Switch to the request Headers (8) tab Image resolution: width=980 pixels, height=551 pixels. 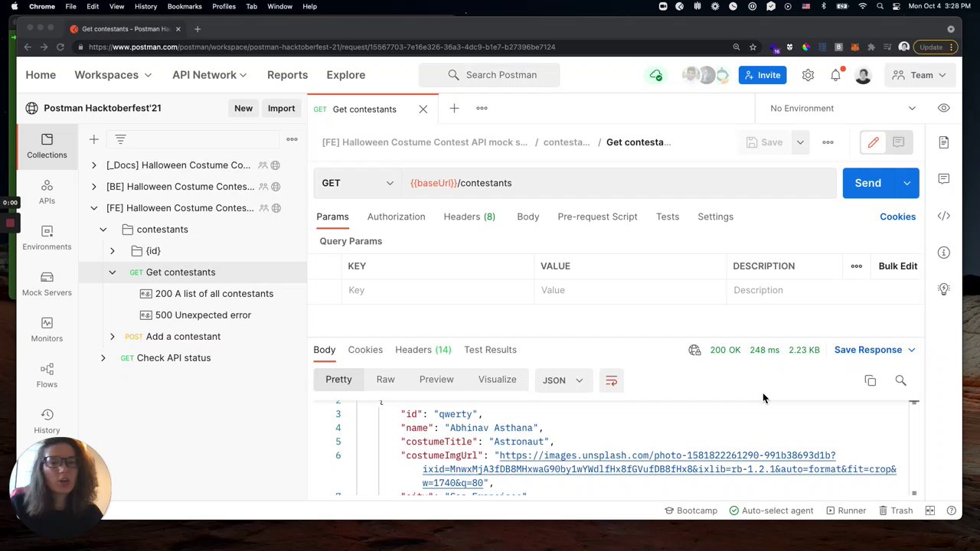(x=469, y=217)
